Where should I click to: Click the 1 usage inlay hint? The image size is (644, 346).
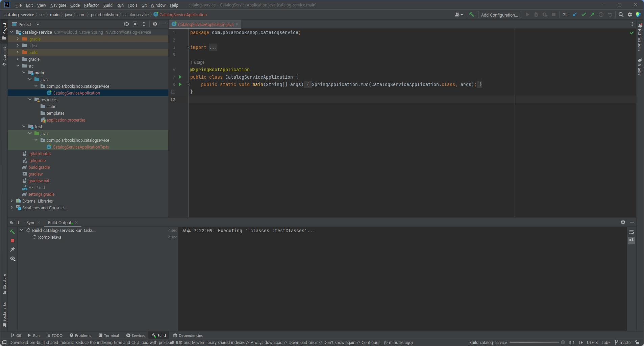click(x=197, y=62)
